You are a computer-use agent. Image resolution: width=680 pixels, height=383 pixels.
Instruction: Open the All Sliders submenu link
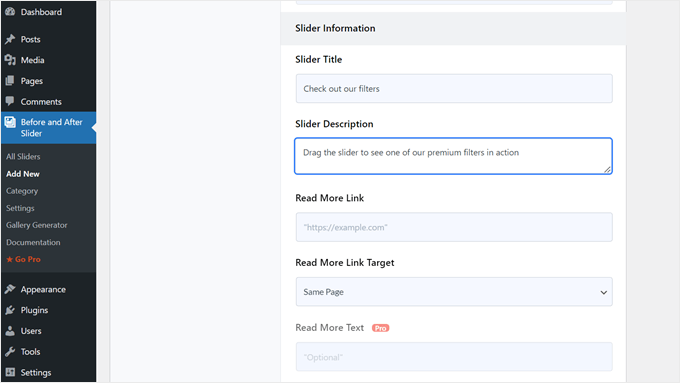click(x=23, y=157)
